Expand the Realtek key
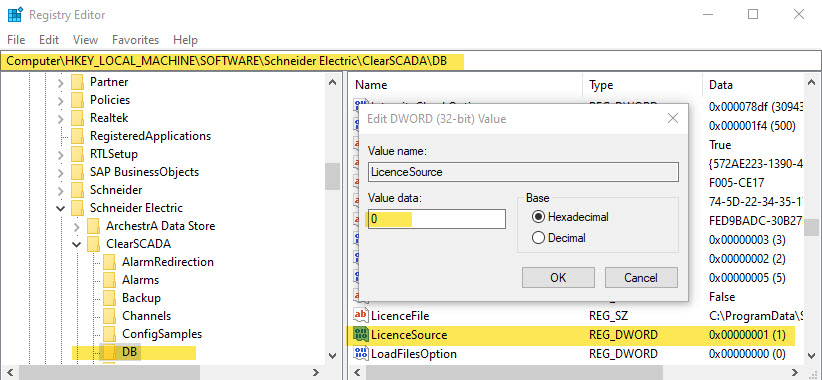Screen dimensions: 822x380 tap(61, 118)
